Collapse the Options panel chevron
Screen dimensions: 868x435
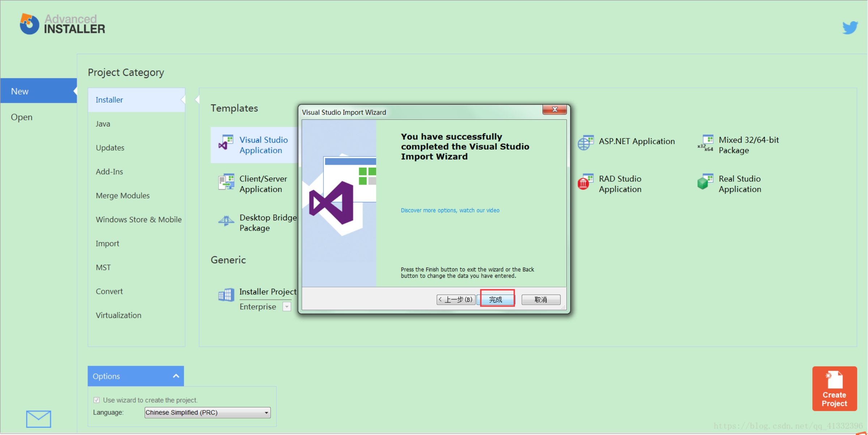(x=176, y=376)
